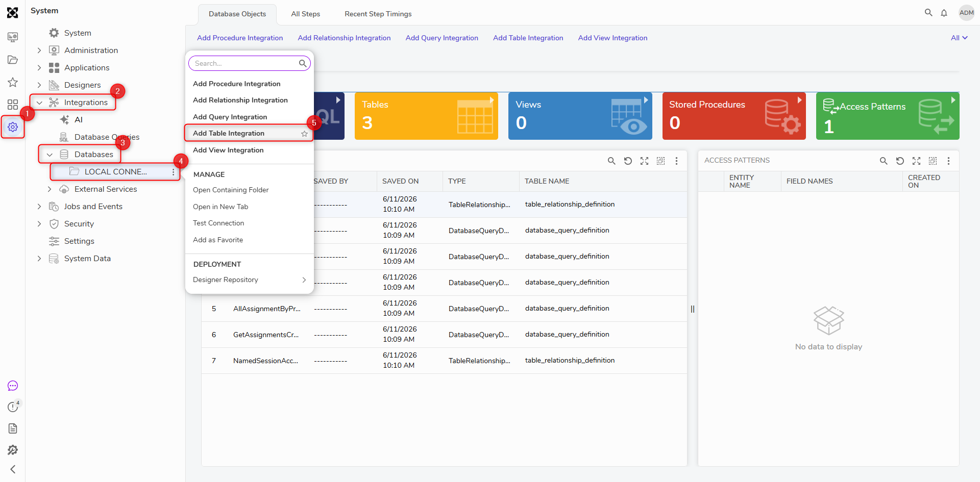Open more options for database objects grid
The width and height of the screenshot is (980, 482).
[x=677, y=161]
